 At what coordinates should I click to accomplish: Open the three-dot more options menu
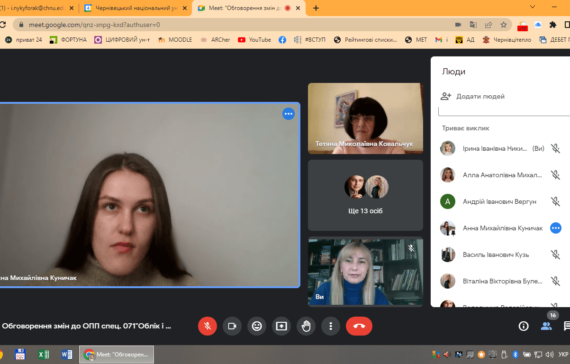click(330, 326)
